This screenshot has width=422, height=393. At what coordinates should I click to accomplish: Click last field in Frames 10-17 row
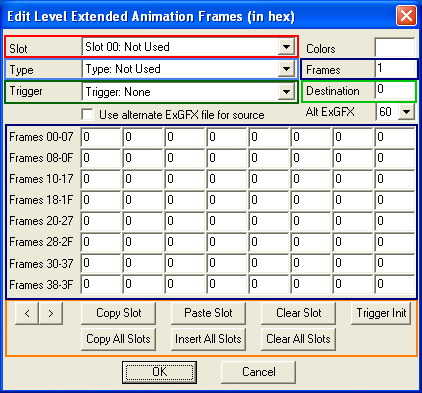pyautogui.click(x=395, y=179)
